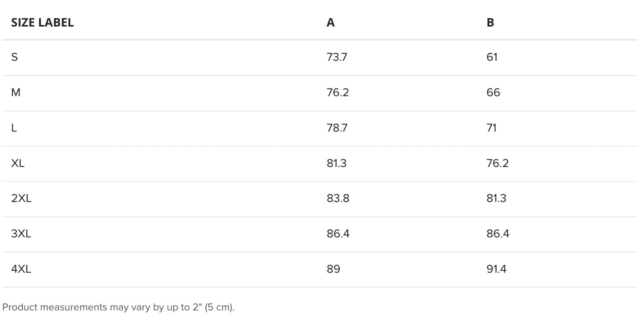The height and width of the screenshot is (331, 644).
Task: Click the SIZE LABEL column header
Action: coord(42,23)
